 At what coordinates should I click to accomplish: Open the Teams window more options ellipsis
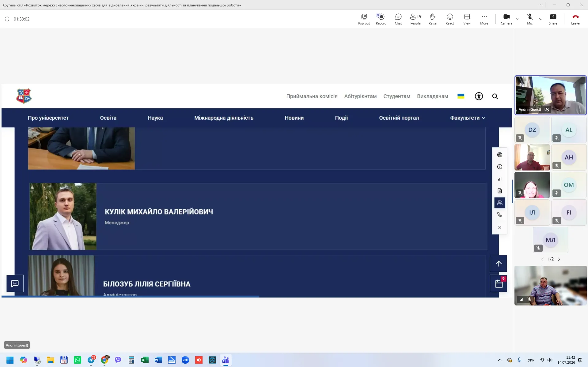pyautogui.click(x=541, y=5)
